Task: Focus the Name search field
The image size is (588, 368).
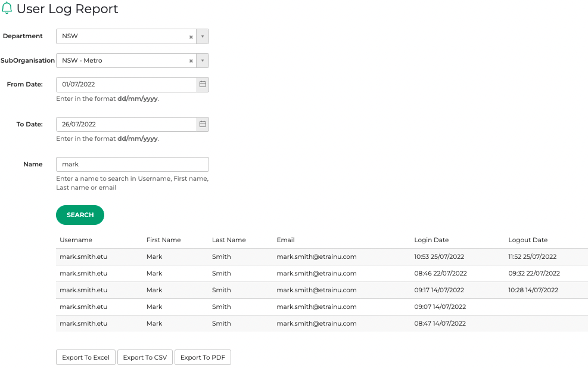Action: 132,164
